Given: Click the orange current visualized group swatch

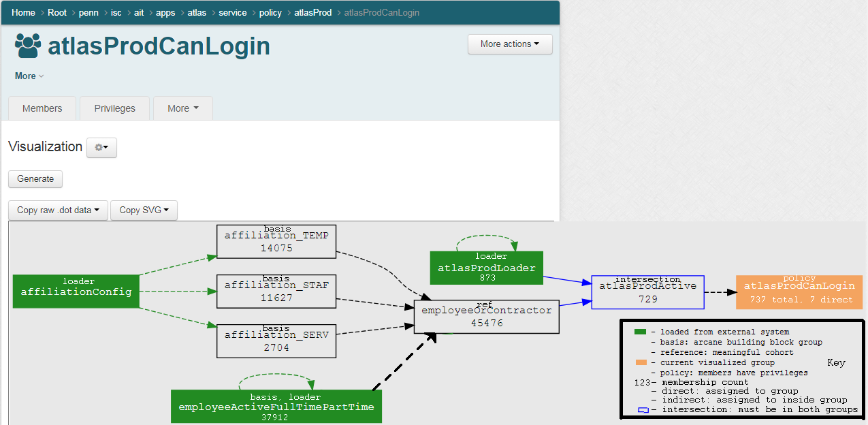Looking at the screenshot, I should (640, 362).
